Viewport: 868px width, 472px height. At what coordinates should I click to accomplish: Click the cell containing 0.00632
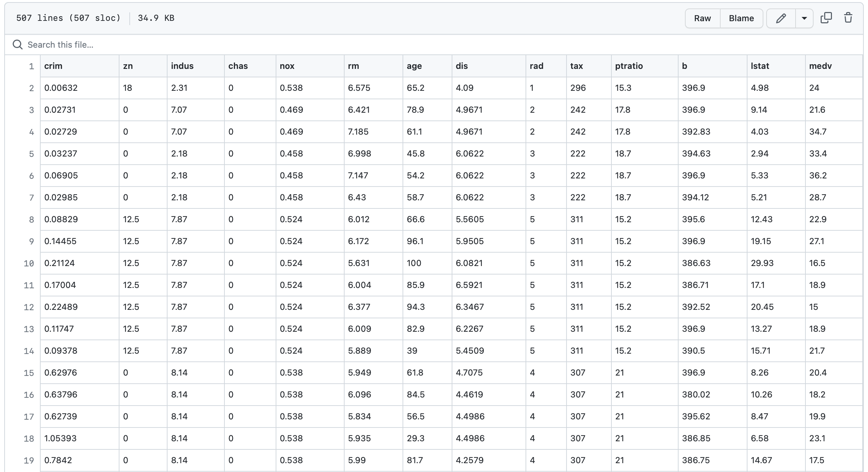click(61, 88)
